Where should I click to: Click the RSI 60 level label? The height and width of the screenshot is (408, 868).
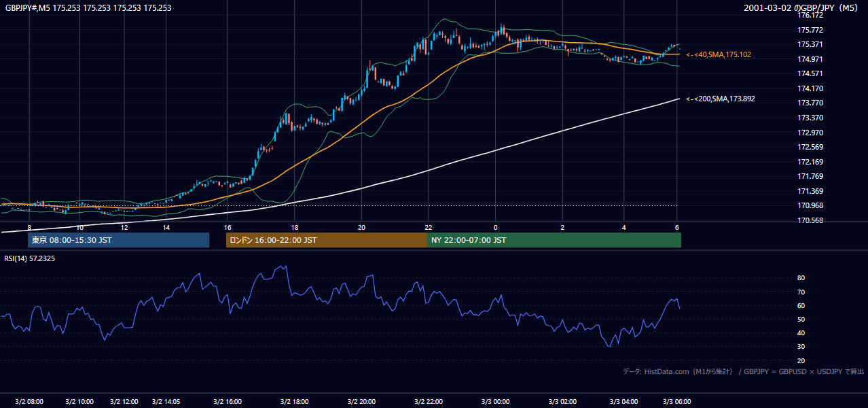(801, 305)
